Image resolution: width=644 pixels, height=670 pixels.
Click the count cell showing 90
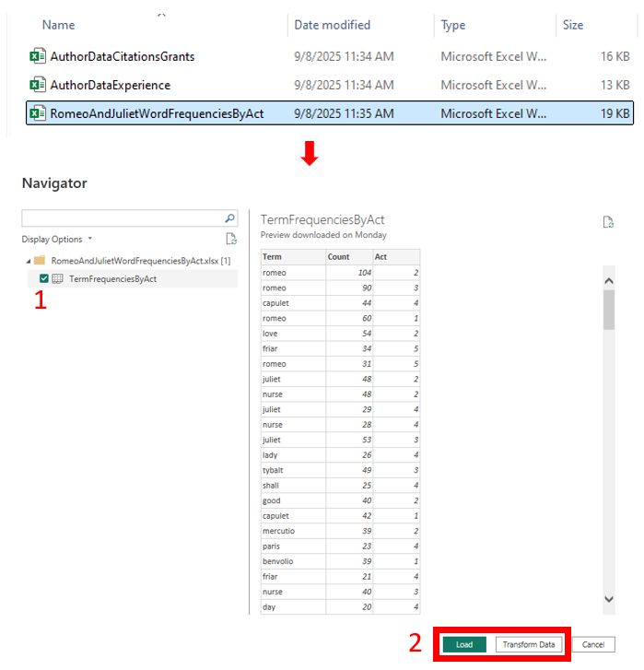click(x=349, y=288)
